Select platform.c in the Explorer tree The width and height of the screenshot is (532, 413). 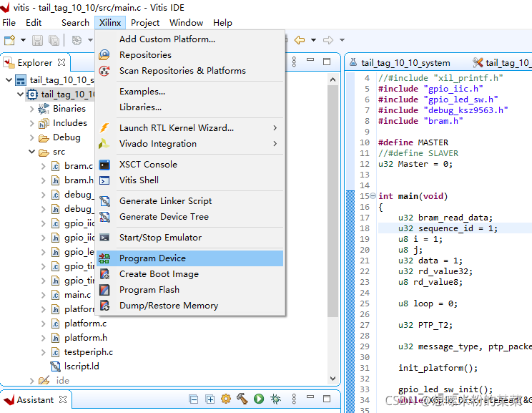[x=85, y=324]
